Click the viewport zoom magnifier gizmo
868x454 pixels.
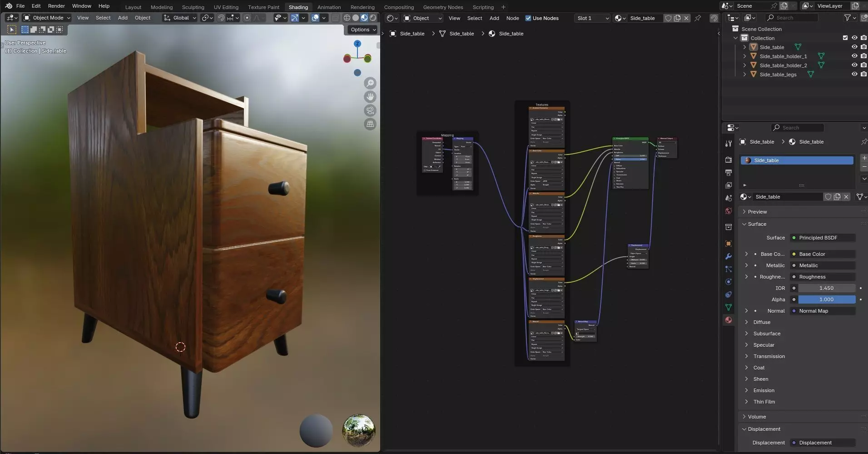(370, 83)
